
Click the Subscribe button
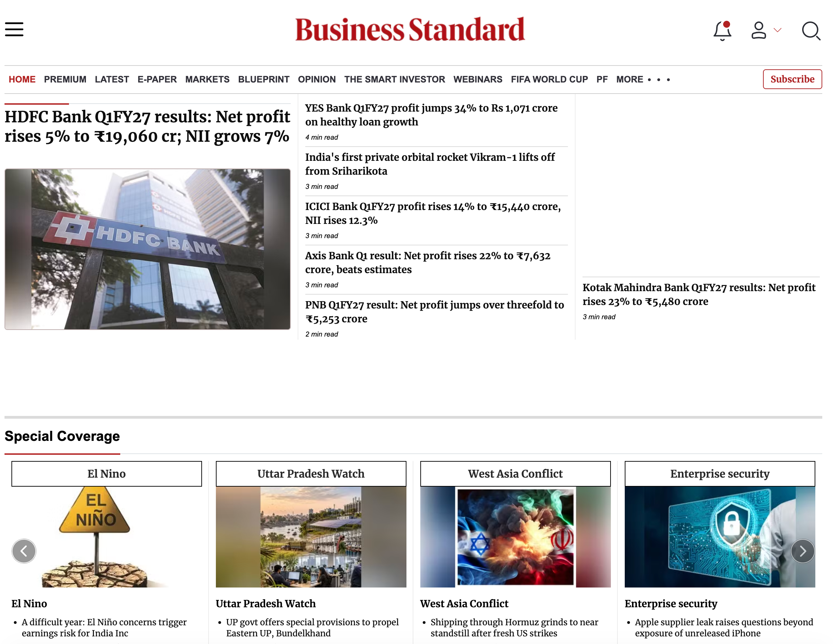click(x=792, y=79)
